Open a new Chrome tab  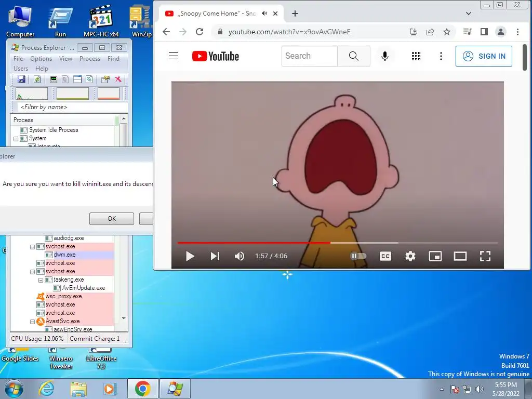pyautogui.click(x=295, y=14)
